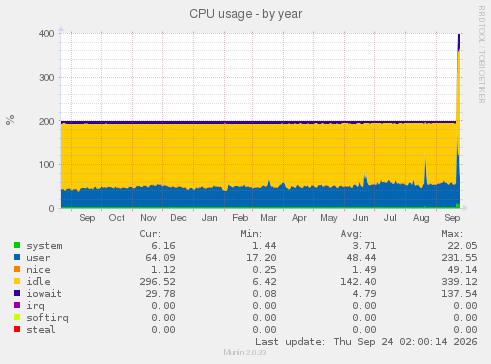Click the lime softirq legend swatch
The width and height of the screenshot is (491, 364).
17,317
